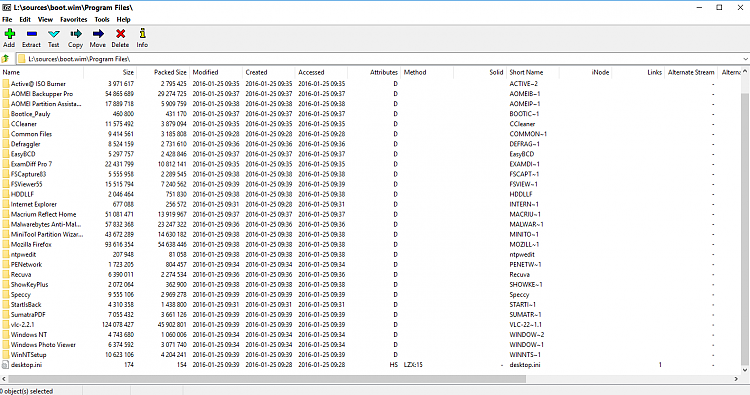
Task: Click the Delete toolbar icon
Action: coord(121,34)
